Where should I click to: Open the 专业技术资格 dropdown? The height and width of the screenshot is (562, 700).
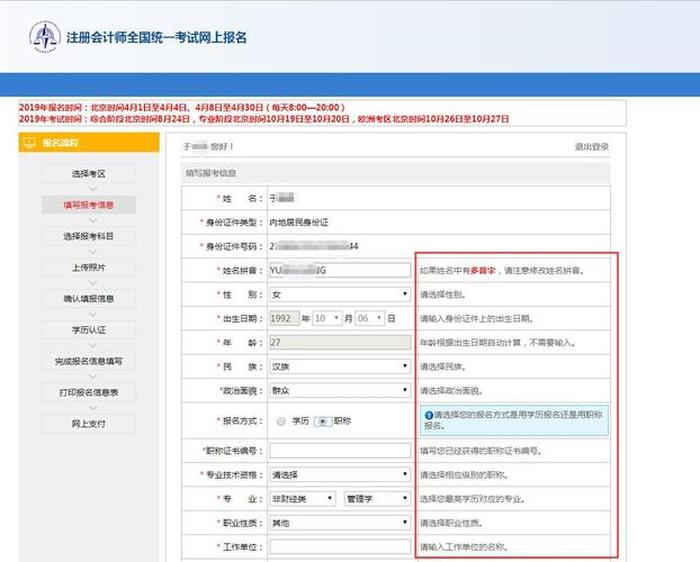[340, 474]
